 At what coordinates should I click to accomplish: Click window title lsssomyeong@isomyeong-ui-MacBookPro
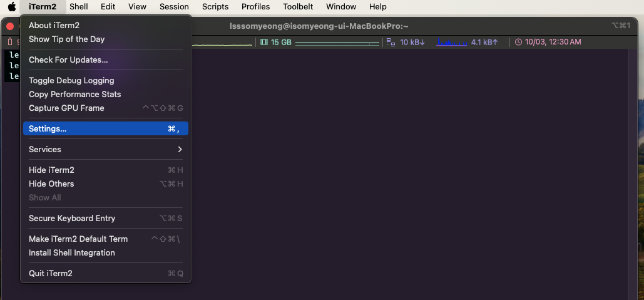click(x=319, y=26)
